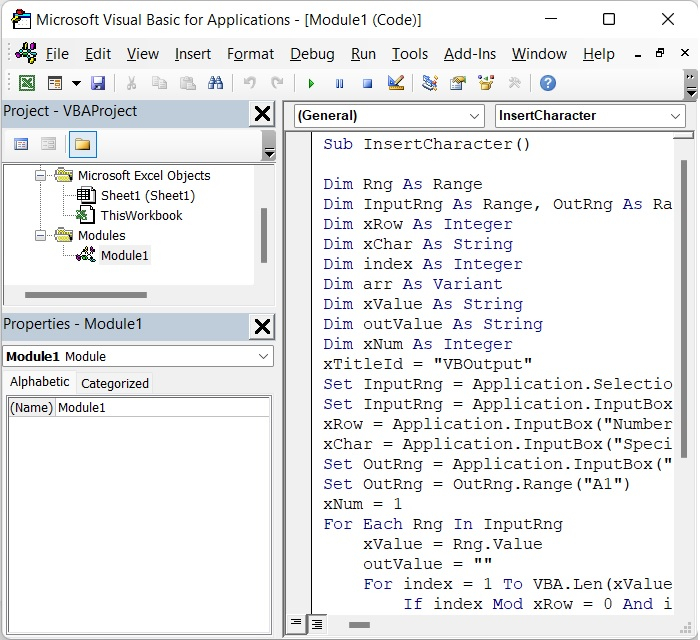Viewport: 700px width, 640px height.
Task: Switch to Procedure View at bottom-left of code
Action: pos(296,623)
